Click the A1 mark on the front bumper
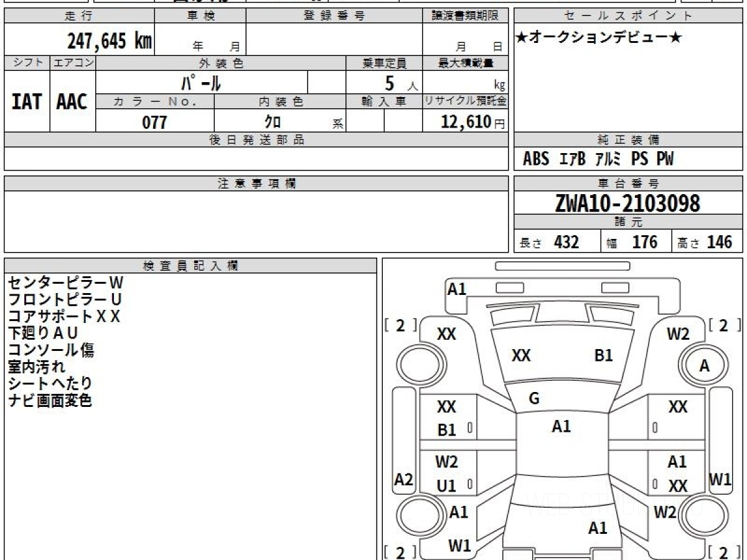Screen dimensions: 747x560 pos(457,289)
